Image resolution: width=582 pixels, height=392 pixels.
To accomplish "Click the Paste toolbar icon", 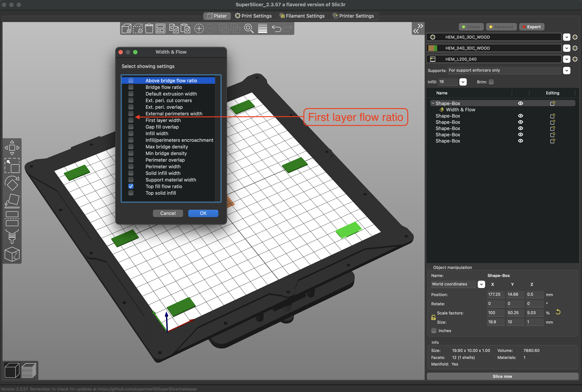I will (185, 28).
